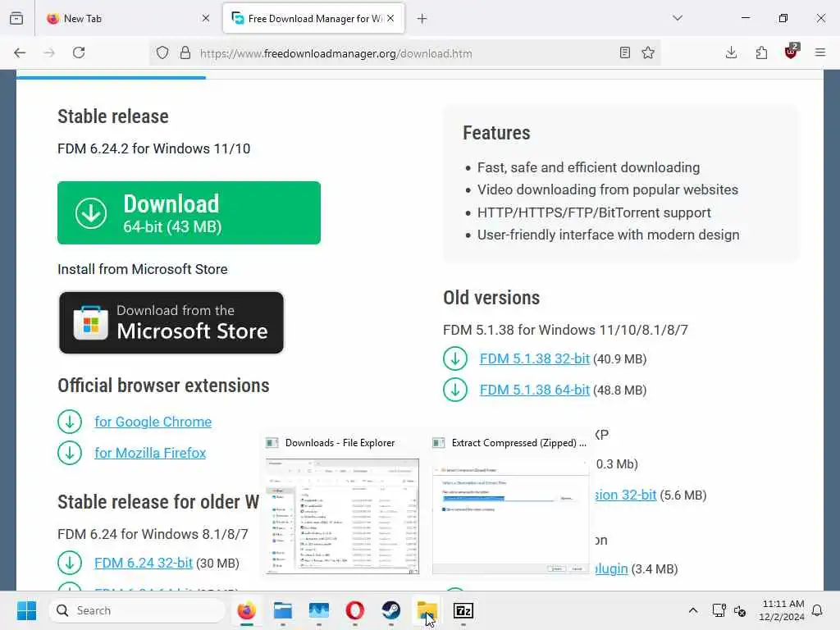The image size is (840, 630).
Task: Open tracking protection shield icon
Action: 162,52
